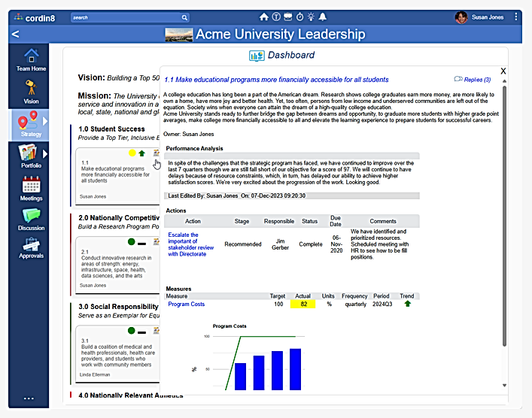This screenshot has height=418, width=532.
Task: Click the sidebar more ellipsis
Action: pos(29,398)
